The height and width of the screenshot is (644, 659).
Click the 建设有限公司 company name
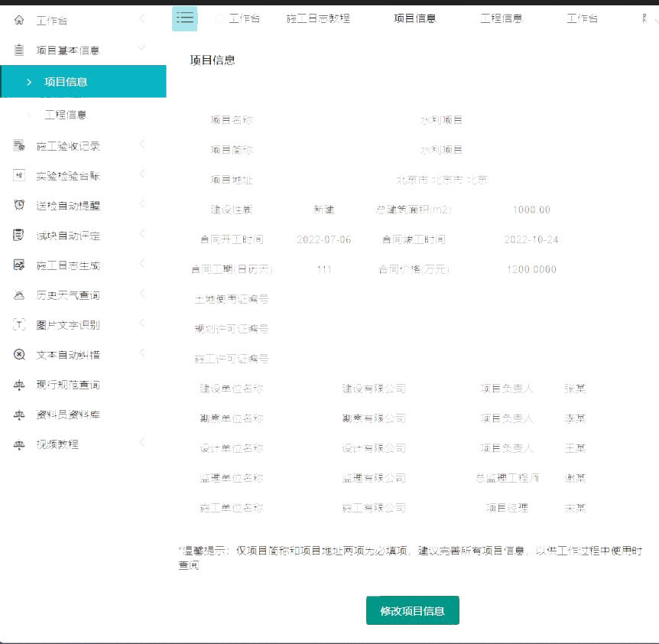point(374,389)
